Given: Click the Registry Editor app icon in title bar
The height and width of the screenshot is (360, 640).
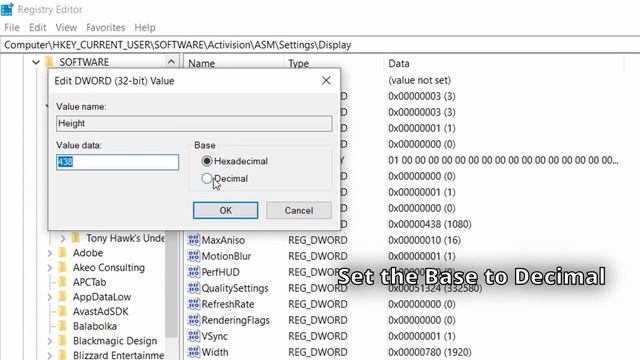Looking at the screenshot, I should pos(7,9).
